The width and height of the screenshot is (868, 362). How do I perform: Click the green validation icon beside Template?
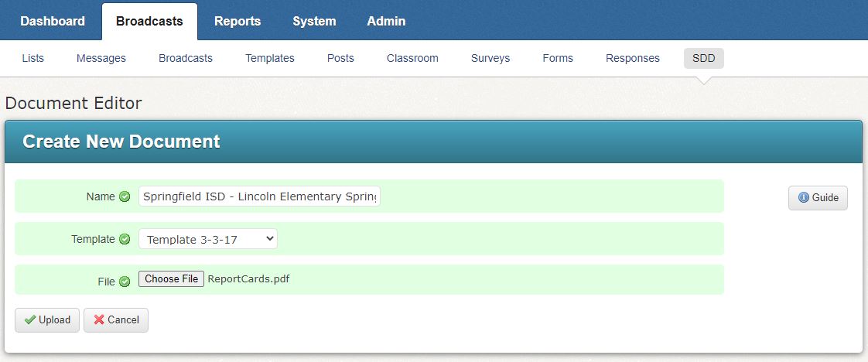125,240
